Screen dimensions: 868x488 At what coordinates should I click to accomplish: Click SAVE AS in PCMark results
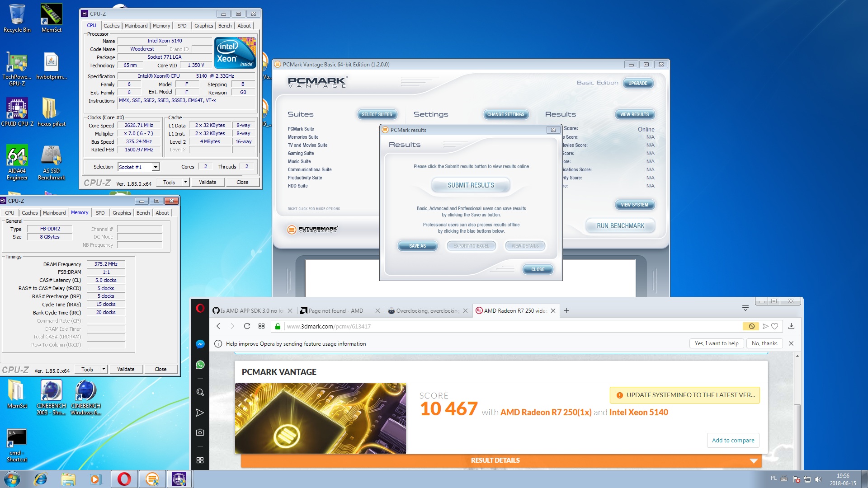[417, 246]
